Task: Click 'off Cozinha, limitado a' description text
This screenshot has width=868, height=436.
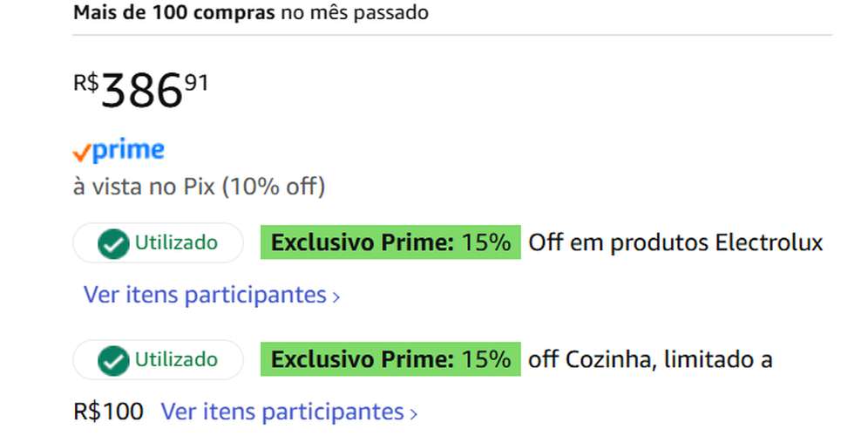Action: 650,358
